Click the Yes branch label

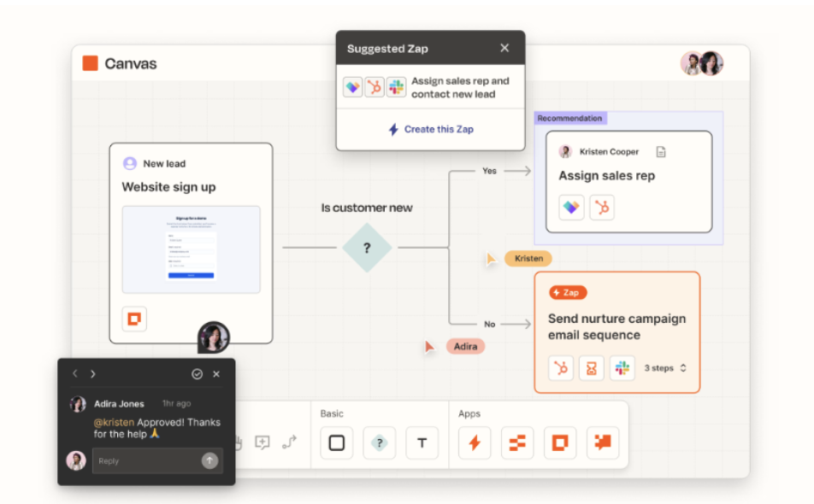(x=490, y=171)
